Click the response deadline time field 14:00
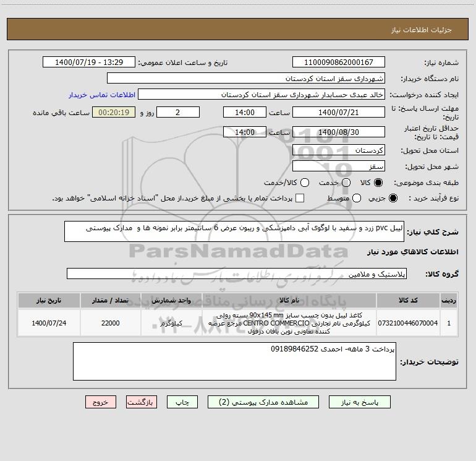Viewport: 476px width, 461px height. click(245, 112)
